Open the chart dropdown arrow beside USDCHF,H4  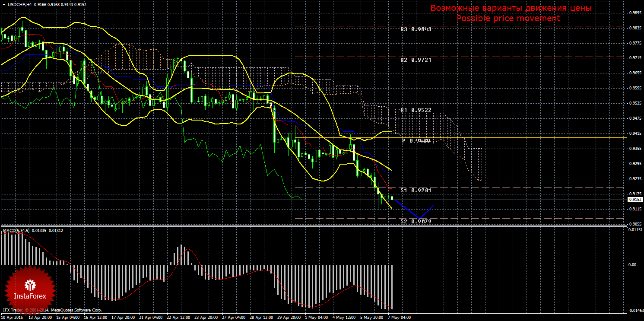point(4,4)
